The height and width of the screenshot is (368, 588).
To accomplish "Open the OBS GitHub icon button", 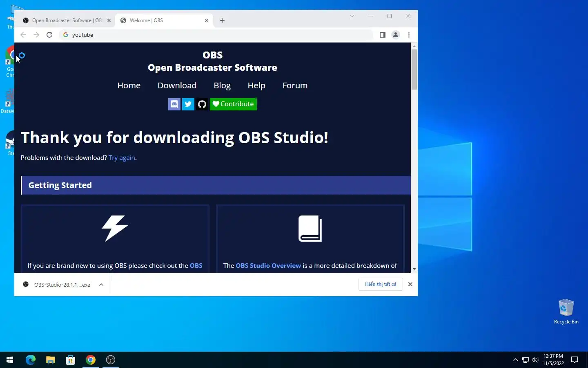I will tap(202, 104).
